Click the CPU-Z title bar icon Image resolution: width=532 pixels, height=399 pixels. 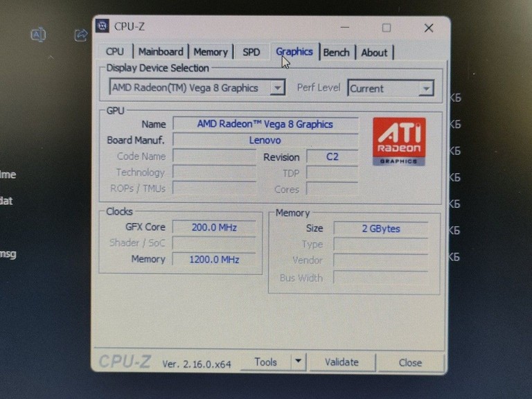pyautogui.click(x=103, y=26)
